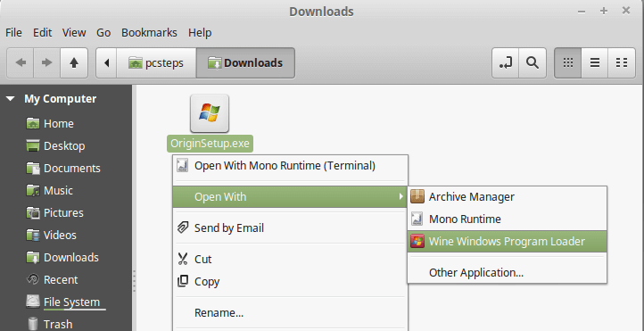Open Desktop in the sidebar

(55, 145)
